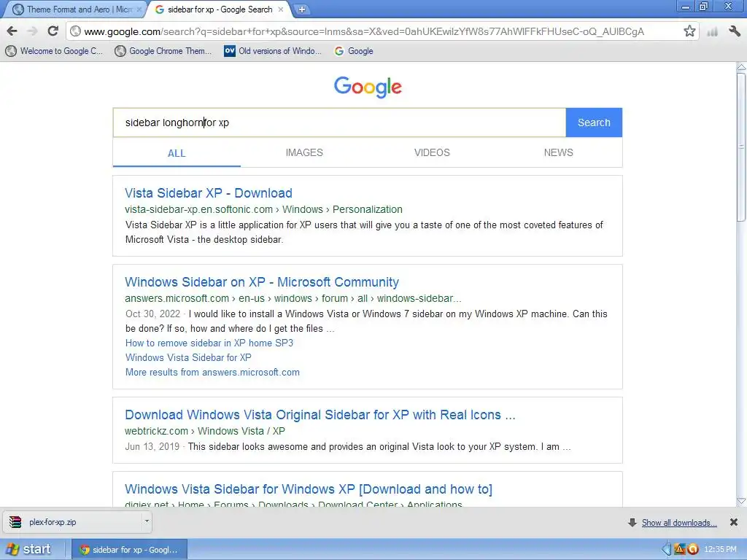Close the Theme Format and Aero tab
The image size is (747, 560).
139,9
